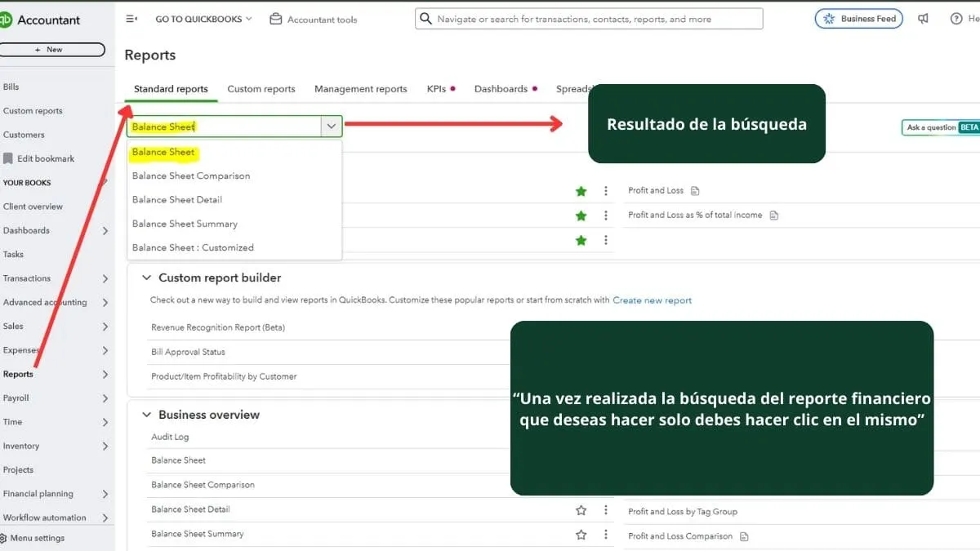Go to Customers in the sidebar

(x=24, y=135)
